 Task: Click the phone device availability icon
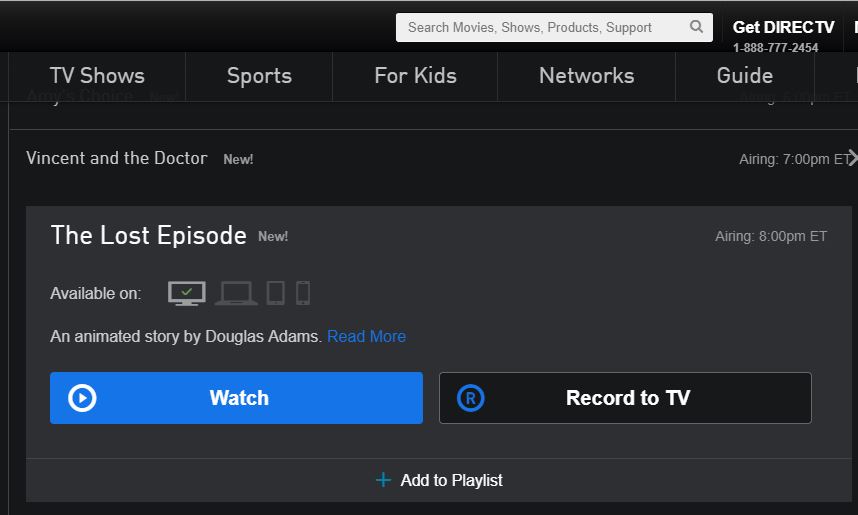(x=303, y=293)
